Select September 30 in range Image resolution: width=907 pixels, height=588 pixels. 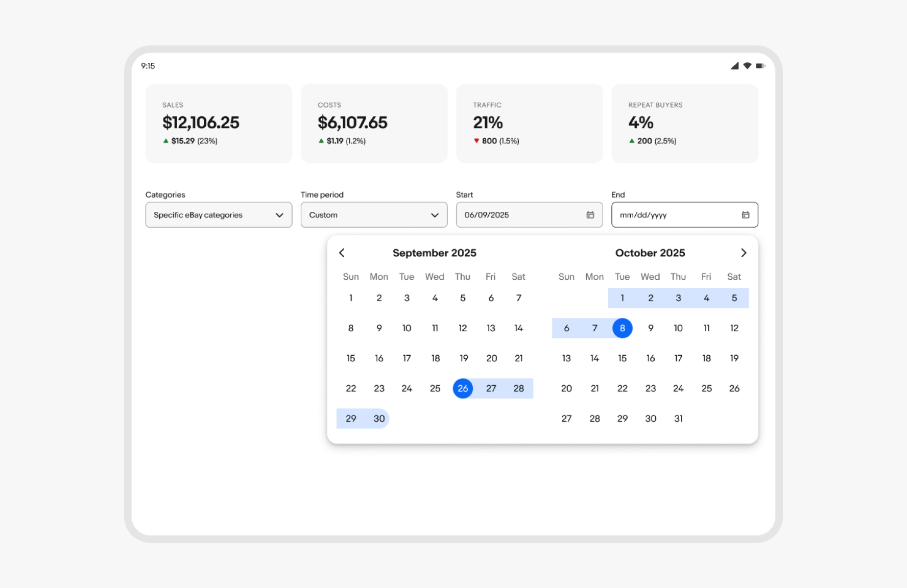point(379,419)
